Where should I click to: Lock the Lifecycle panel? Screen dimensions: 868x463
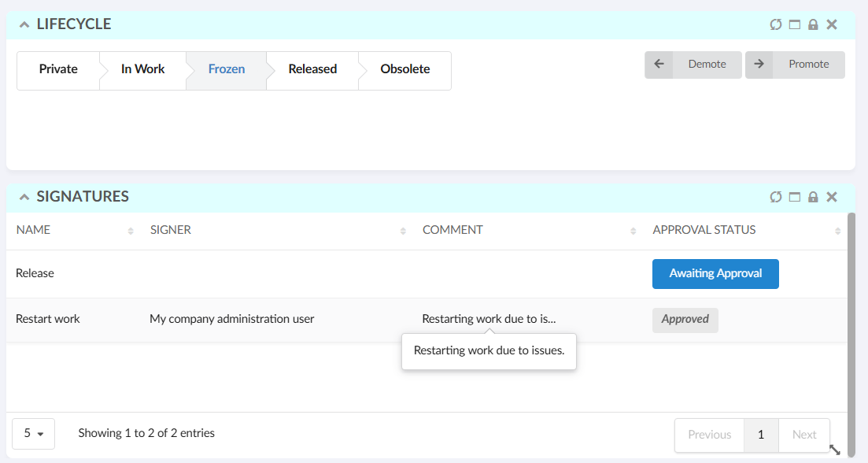tap(813, 24)
